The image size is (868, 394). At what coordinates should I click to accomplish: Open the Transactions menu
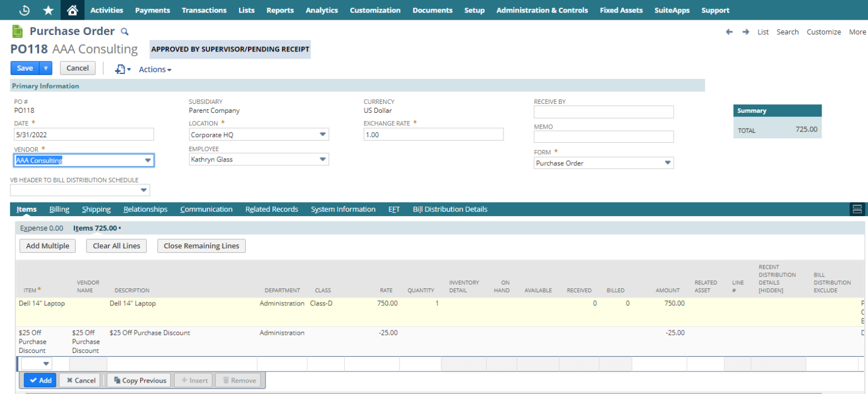[204, 10]
